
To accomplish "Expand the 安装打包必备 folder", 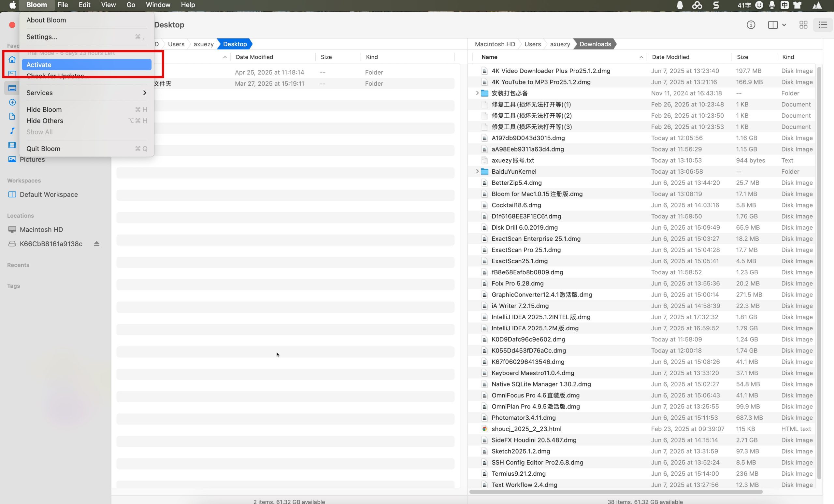I will pyautogui.click(x=477, y=93).
